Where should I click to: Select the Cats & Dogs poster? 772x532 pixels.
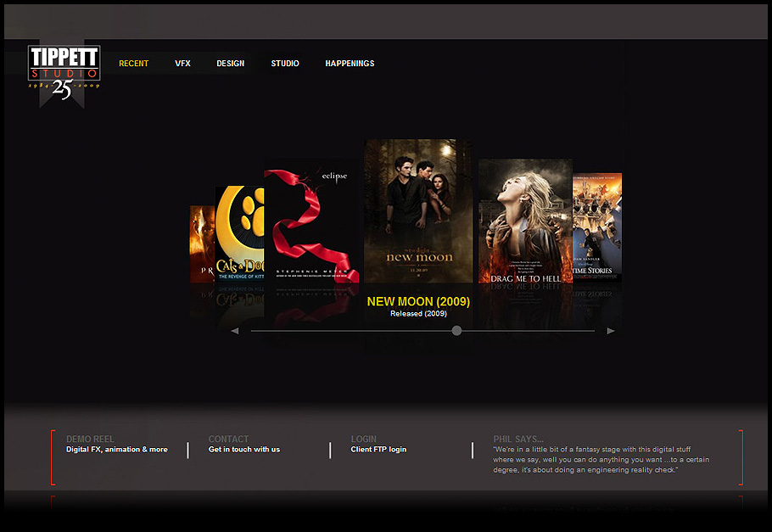[239, 233]
